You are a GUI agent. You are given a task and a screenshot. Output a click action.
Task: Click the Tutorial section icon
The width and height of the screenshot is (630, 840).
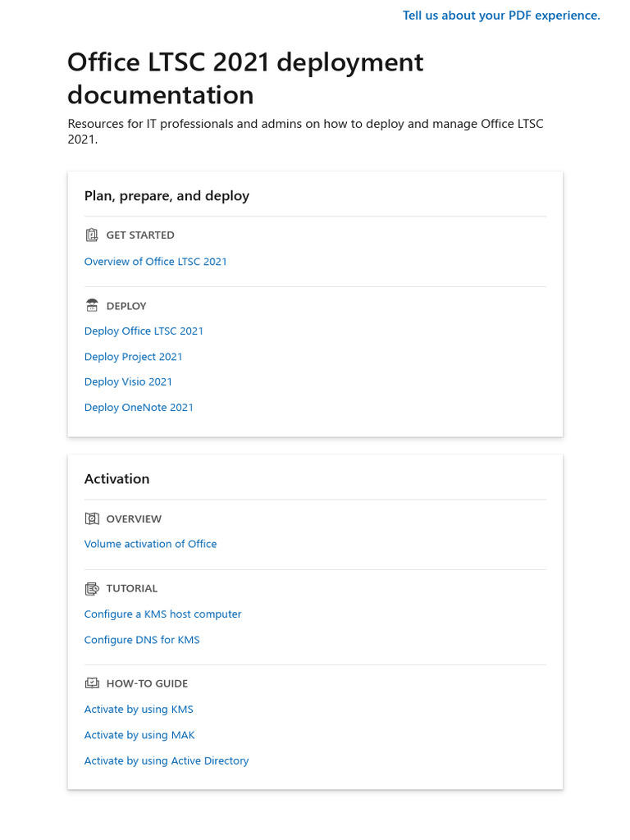(92, 589)
